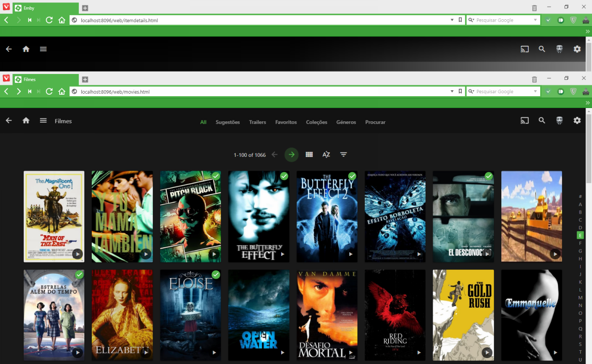The width and height of the screenshot is (592, 364).
Task: Open new tab in Emby window
Action: tap(85, 8)
